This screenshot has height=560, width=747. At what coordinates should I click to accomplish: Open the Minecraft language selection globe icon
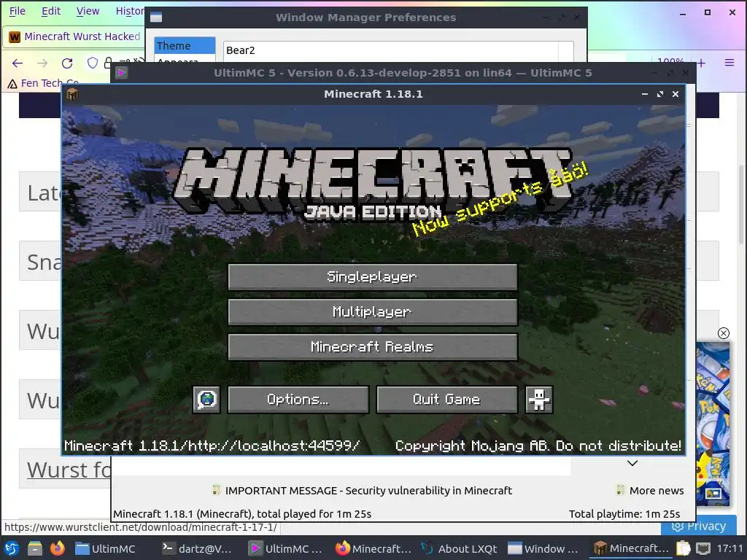206,399
